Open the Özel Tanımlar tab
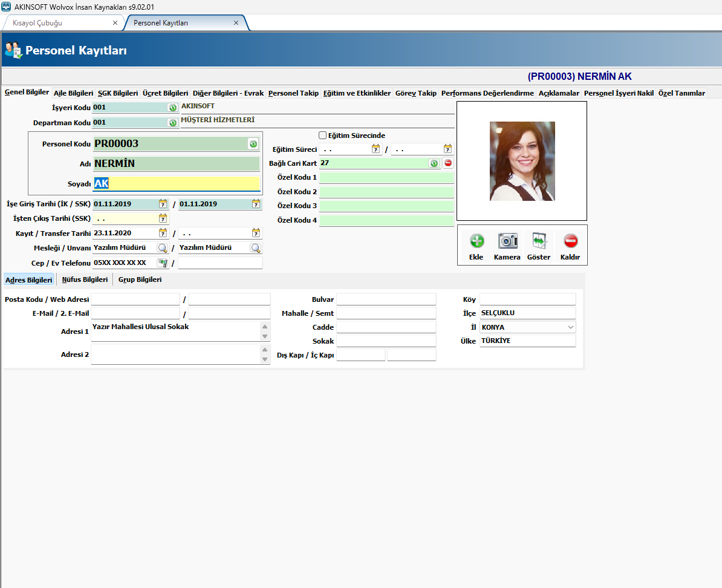Viewport: 722px width, 588px height. tap(681, 93)
